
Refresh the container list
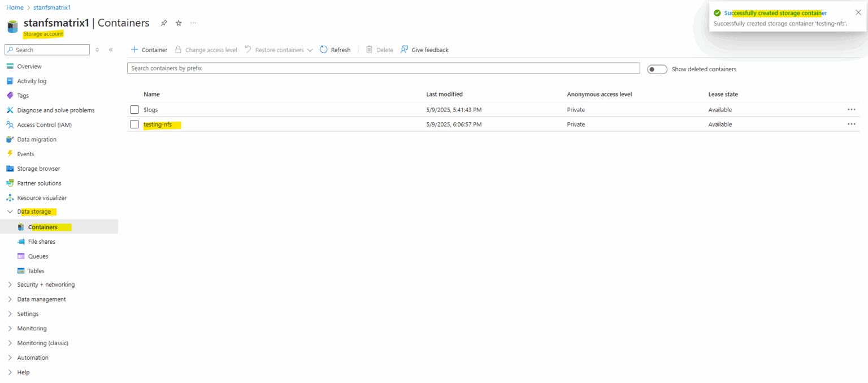coord(335,50)
